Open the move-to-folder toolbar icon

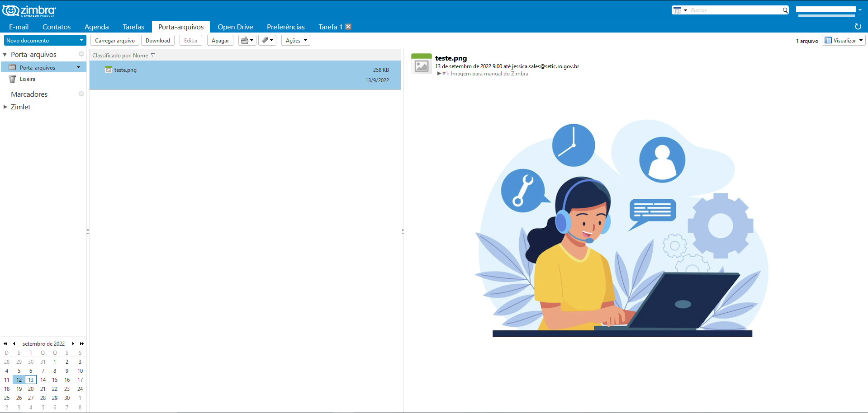[247, 41]
